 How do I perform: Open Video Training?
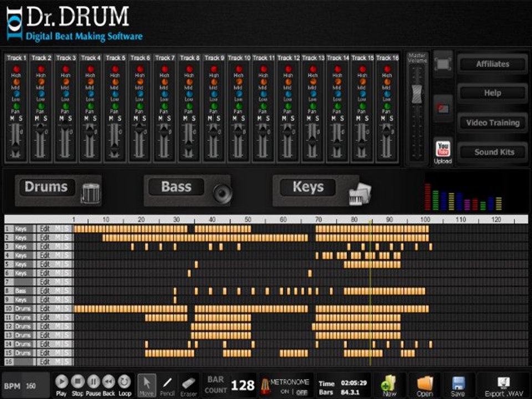coord(493,123)
